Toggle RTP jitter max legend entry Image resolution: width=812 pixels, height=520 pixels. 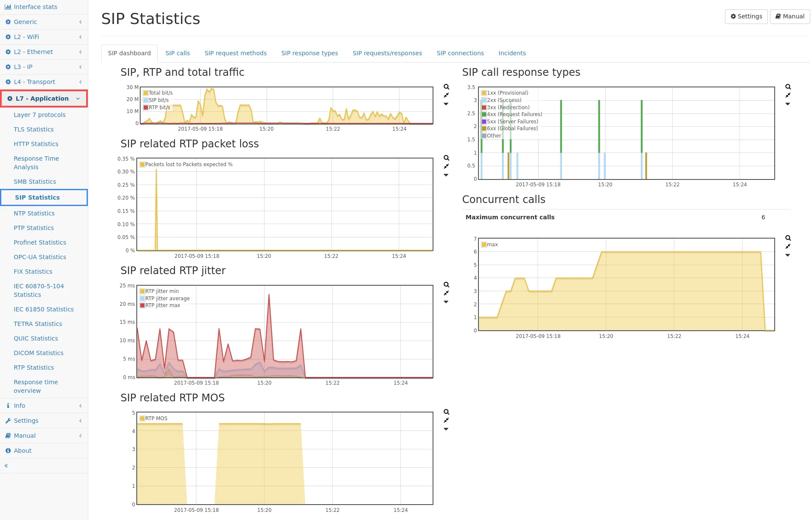pos(162,305)
